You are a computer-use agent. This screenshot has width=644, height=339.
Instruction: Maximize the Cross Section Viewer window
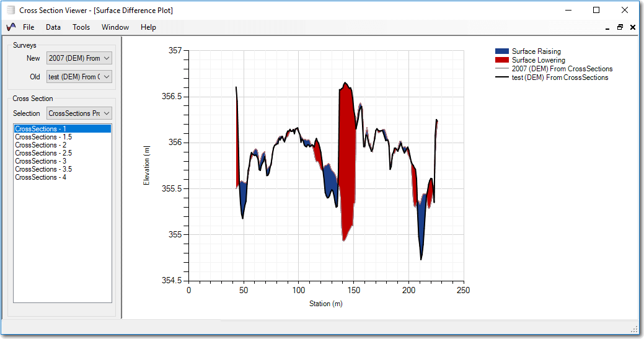[596, 10]
